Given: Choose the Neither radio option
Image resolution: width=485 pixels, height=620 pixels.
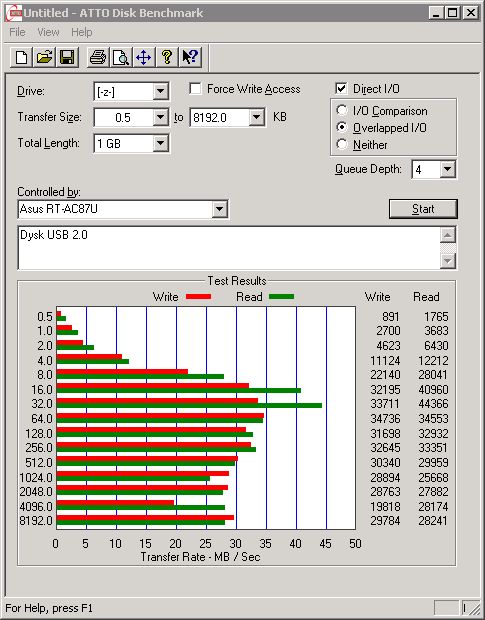Looking at the screenshot, I should pyautogui.click(x=342, y=144).
